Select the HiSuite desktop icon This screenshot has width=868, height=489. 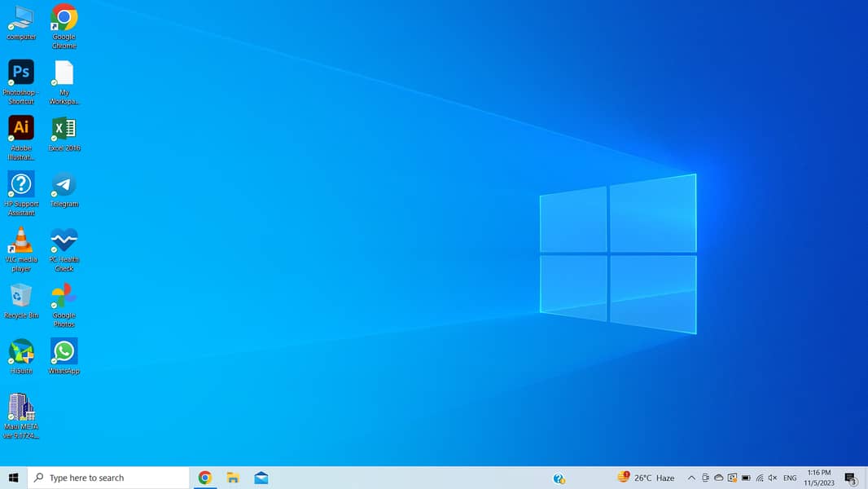21,352
